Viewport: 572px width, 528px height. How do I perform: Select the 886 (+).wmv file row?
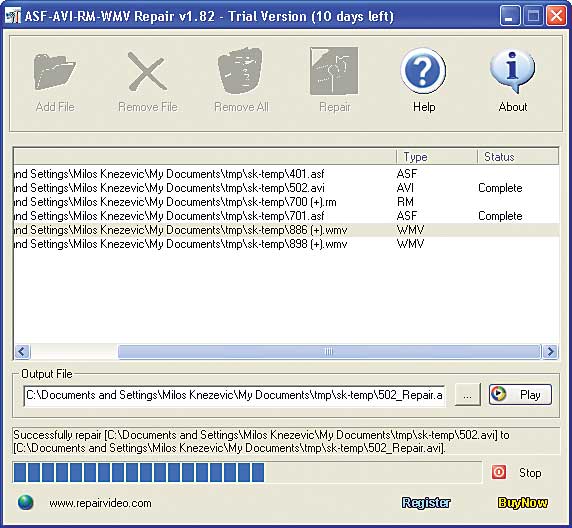click(286, 230)
